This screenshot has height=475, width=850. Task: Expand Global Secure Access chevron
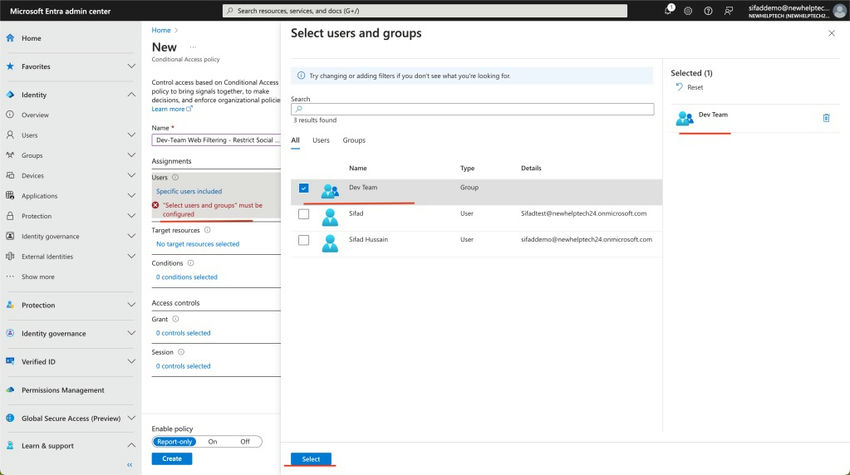[x=131, y=418]
